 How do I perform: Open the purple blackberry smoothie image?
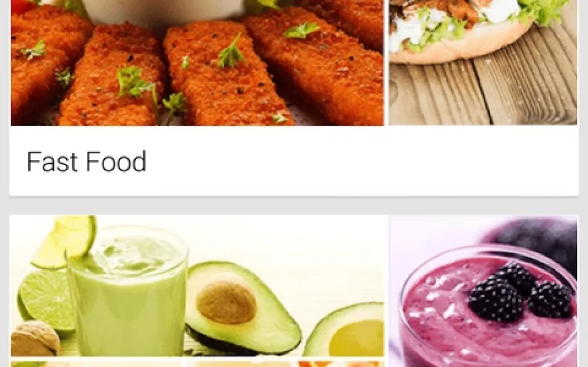483,291
